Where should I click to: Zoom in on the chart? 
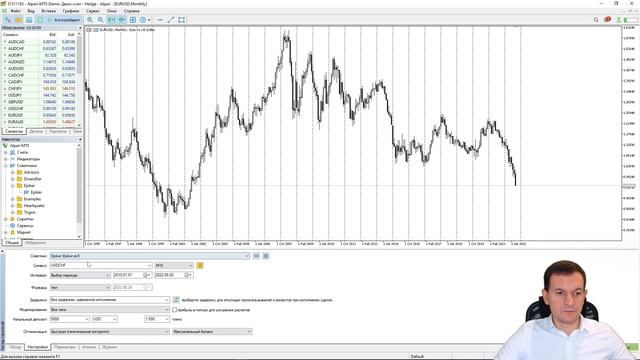(90, 20)
